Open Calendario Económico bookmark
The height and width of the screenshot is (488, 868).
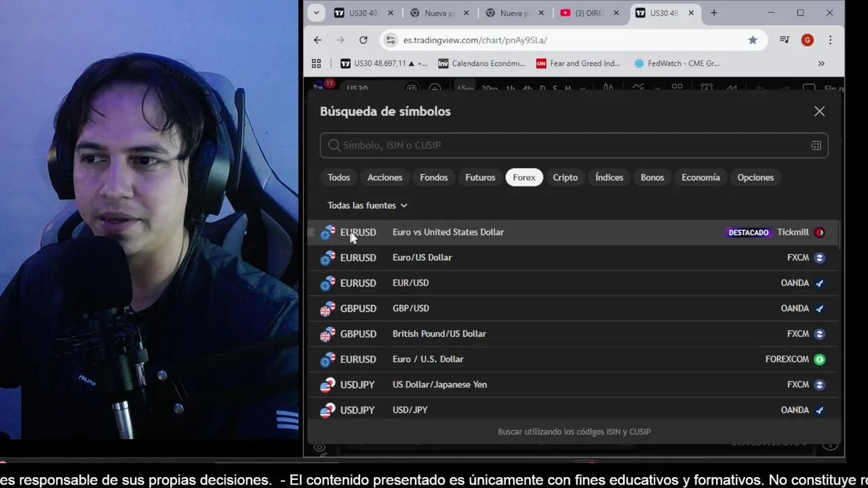click(x=482, y=63)
